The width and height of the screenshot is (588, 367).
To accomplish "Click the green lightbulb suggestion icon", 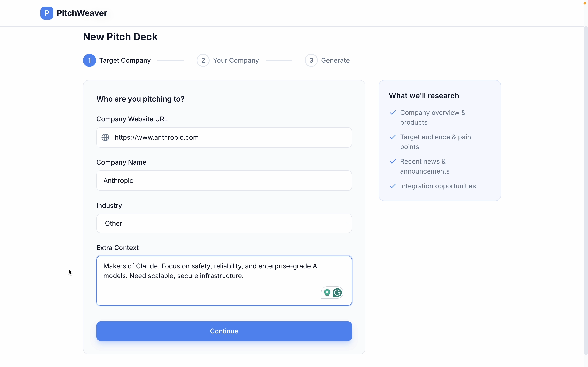I will (327, 293).
